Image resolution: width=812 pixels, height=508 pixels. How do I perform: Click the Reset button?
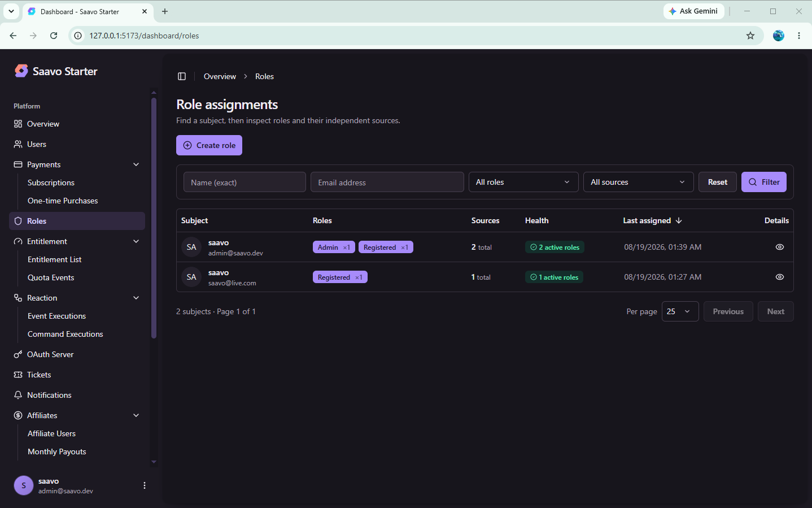tap(718, 182)
